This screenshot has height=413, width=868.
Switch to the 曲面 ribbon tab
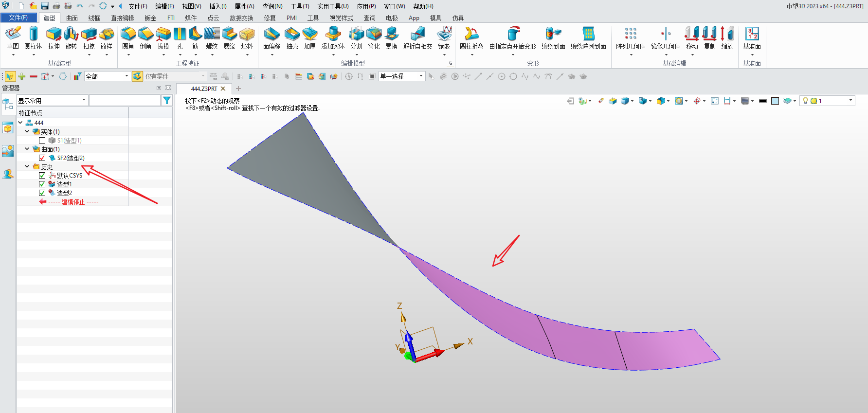click(x=72, y=18)
